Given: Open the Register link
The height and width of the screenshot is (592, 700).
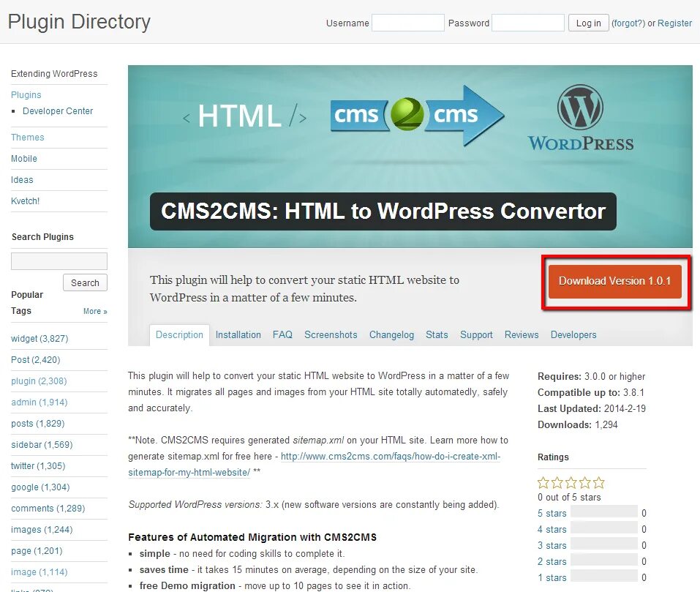Looking at the screenshot, I should click(x=674, y=23).
